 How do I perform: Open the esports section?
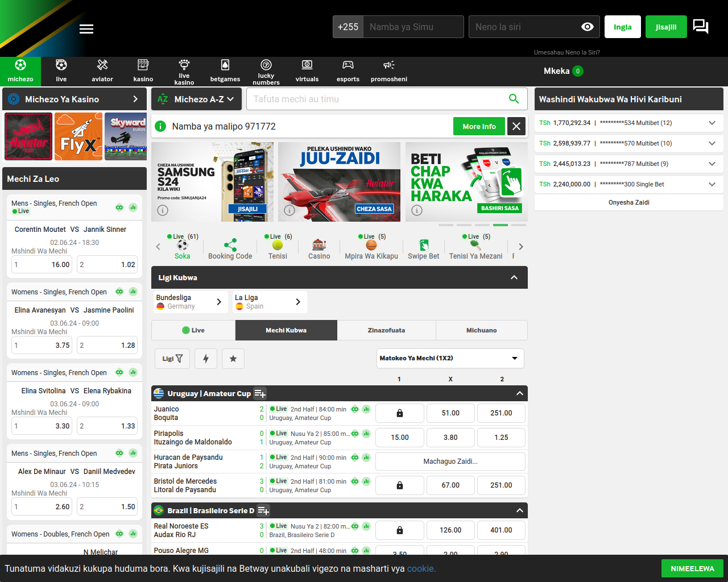(348, 71)
